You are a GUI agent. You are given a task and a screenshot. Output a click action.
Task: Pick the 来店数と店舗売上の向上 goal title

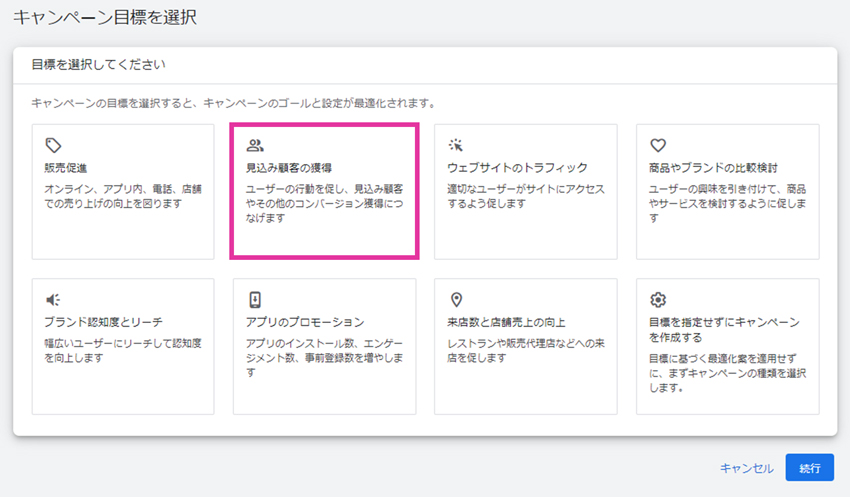click(506, 322)
